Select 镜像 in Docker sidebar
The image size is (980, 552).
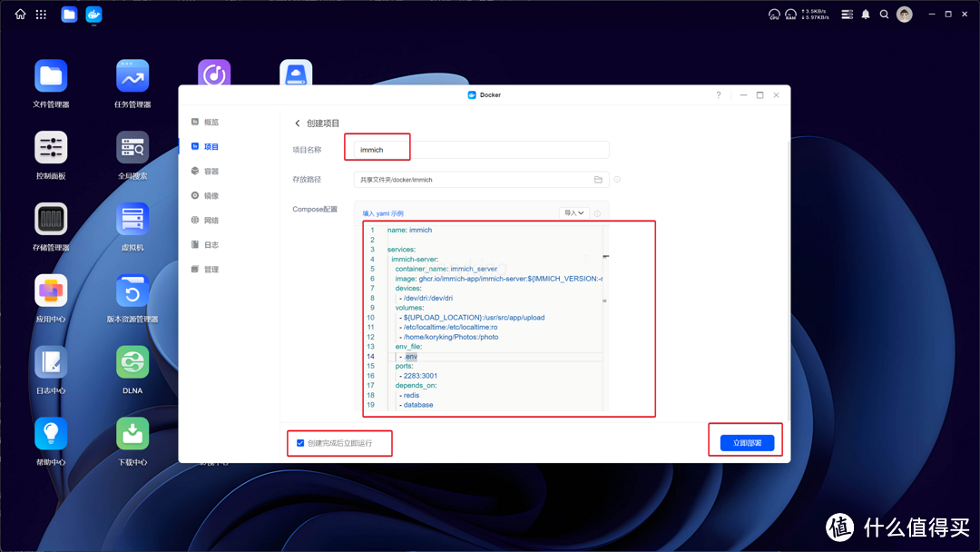coord(211,196)
